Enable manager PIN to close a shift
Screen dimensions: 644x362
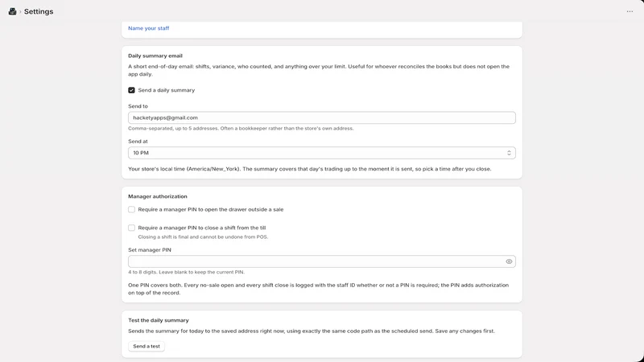[131, 228]
